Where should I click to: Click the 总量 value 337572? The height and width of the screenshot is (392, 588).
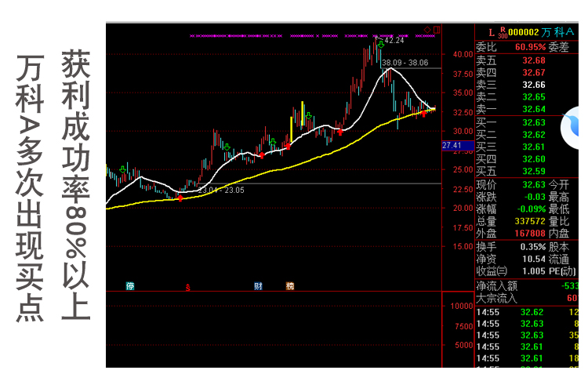[530, 221]
